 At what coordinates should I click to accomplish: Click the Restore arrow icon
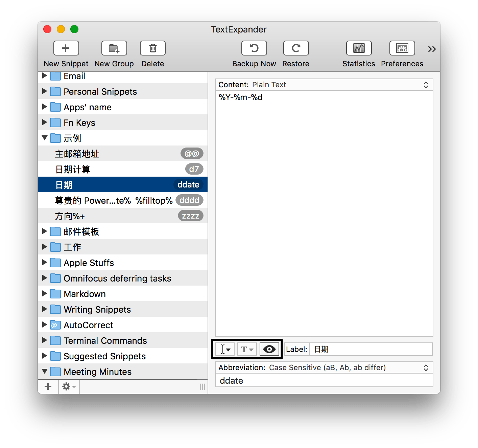click(296, 48)
